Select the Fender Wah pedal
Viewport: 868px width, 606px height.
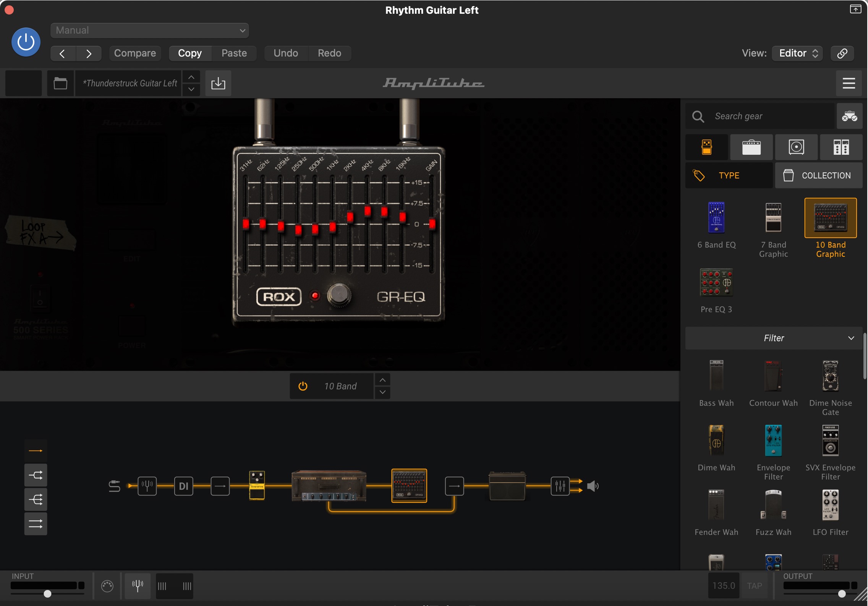click(x=716, y=512)
